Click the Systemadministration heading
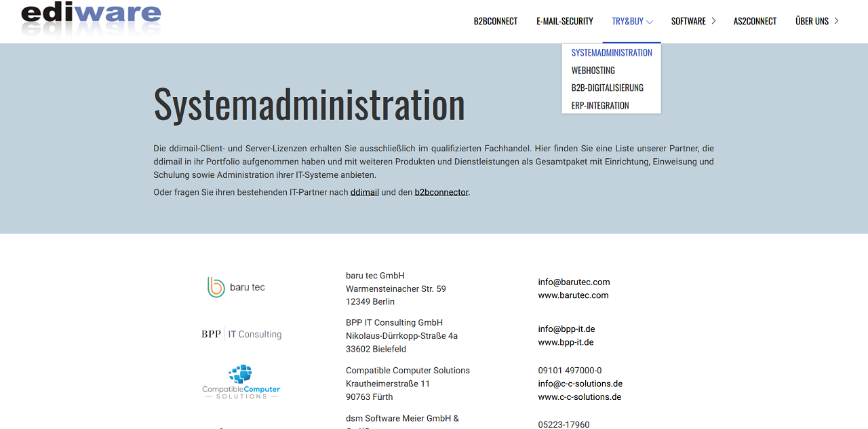The image size is (868, 429). point(309,104)
